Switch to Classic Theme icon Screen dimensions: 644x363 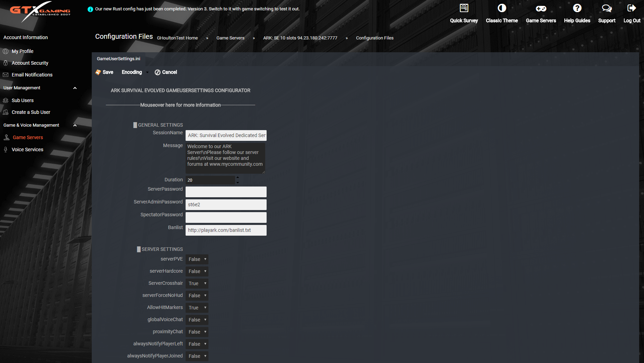coord(502,8)
